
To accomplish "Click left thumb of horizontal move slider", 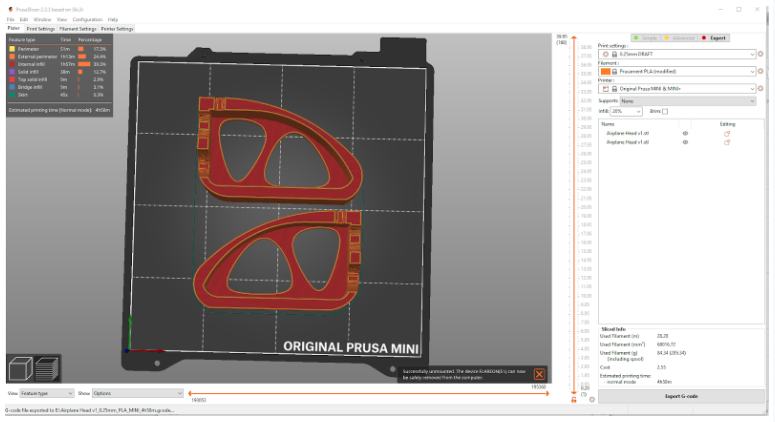I will click(190, 394).
